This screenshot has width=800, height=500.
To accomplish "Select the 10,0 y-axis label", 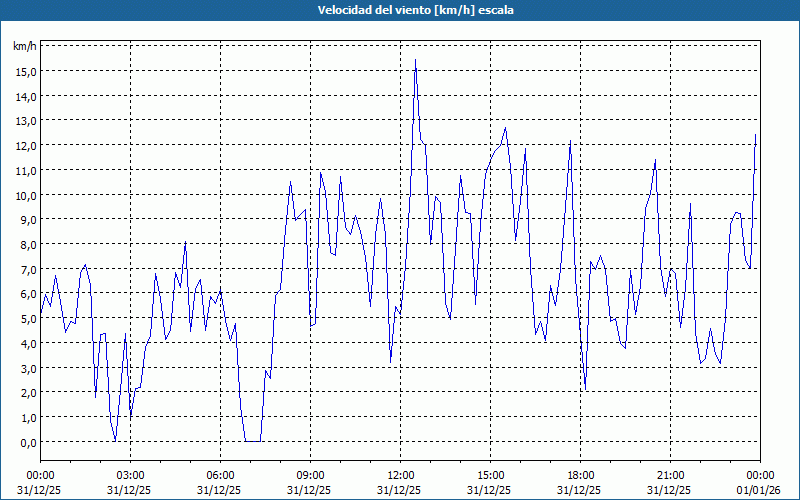I will 26,195.
